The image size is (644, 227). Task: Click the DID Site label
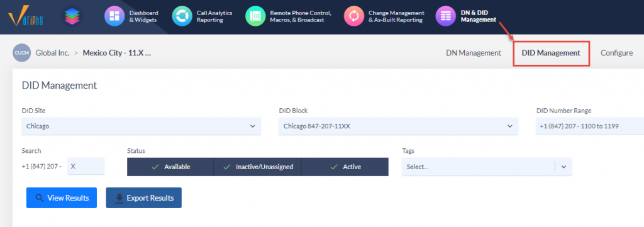[34, 111]
